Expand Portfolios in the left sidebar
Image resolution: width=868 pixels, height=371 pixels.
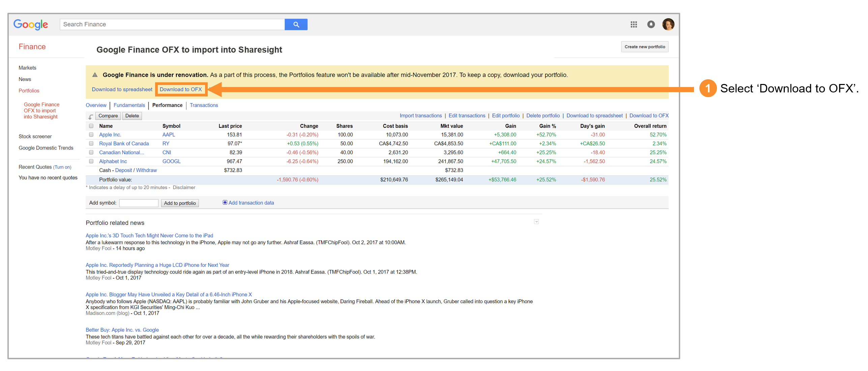pos(29,91)
